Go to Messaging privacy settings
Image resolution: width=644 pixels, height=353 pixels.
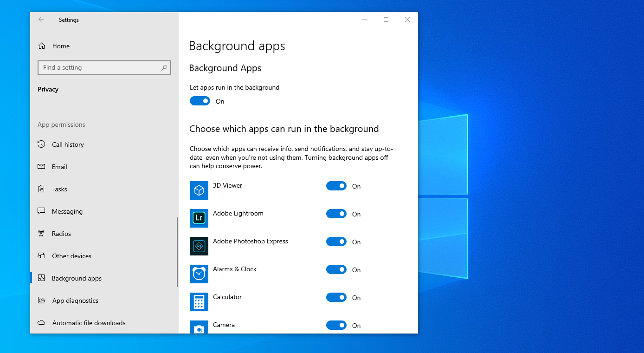67,211
